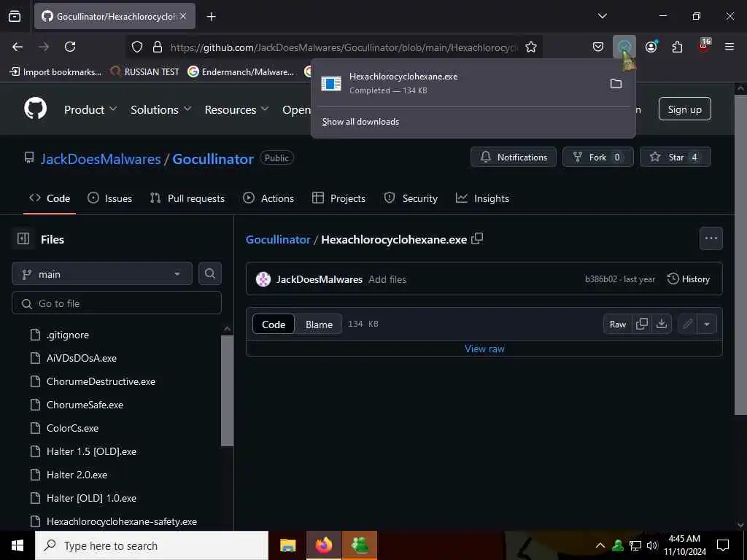
Task: Open the three-dot more options button
Action: [x=711, y=238]
